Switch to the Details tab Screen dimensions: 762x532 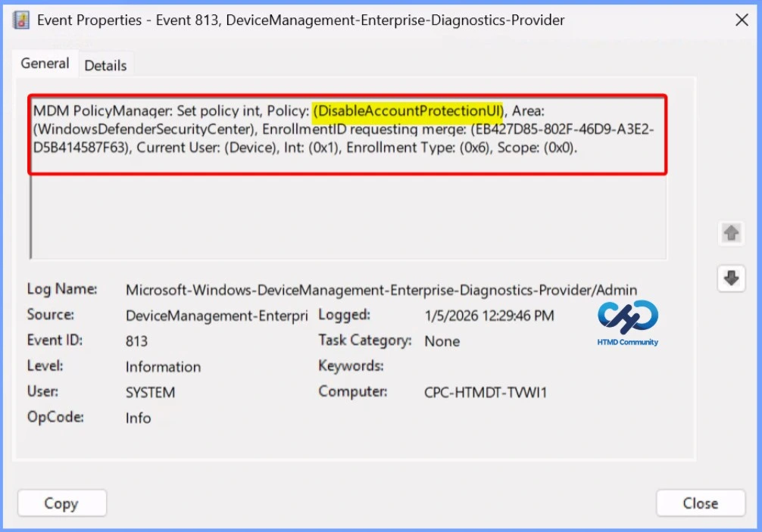[x=105, y=65]
